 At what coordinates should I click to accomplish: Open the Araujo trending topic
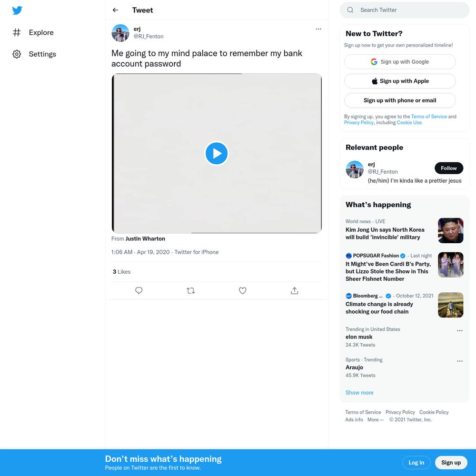354,367
